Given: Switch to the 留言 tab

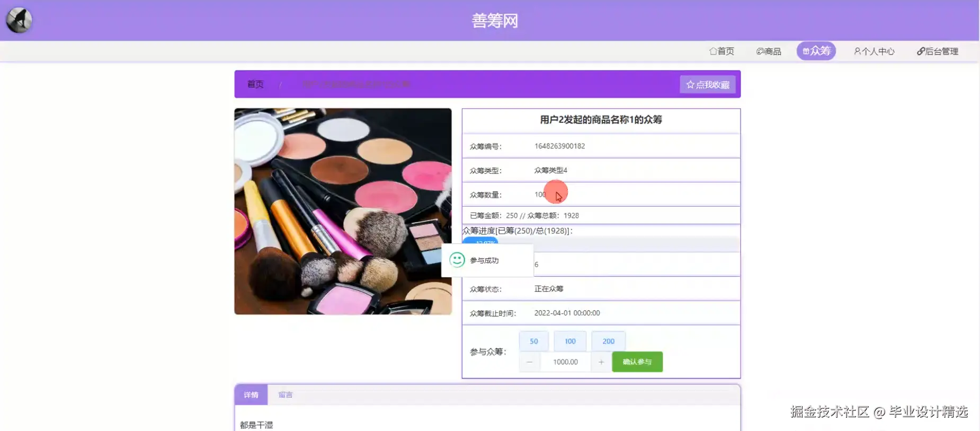Looking at the screenshot, I should [x=286, y=395].
